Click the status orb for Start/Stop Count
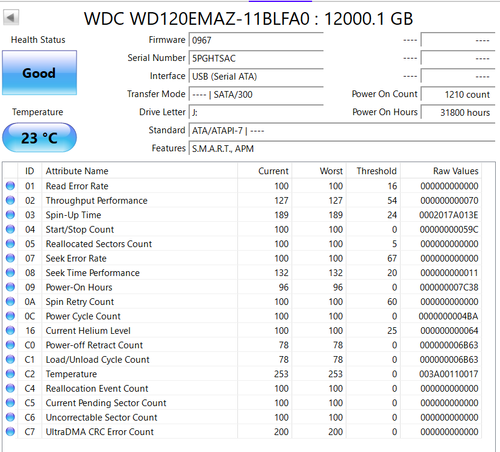This screenshot has height=452, width=500. (x=10, y=229)
